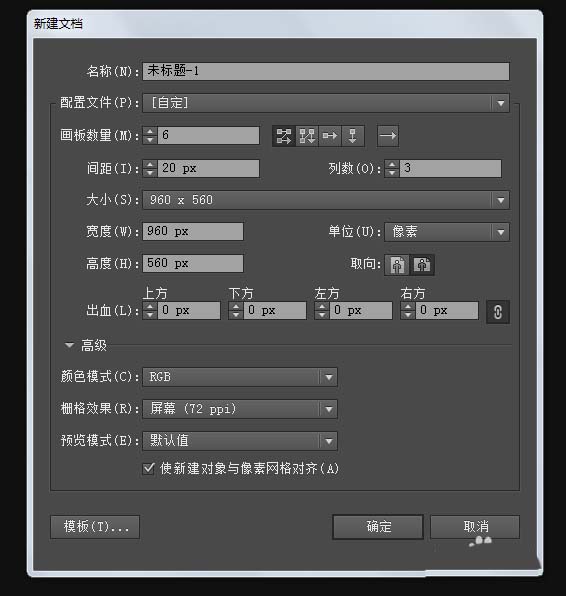566x596 pixels.
Task: Select landscape orientation icon
Action: (x=422, y=265)
